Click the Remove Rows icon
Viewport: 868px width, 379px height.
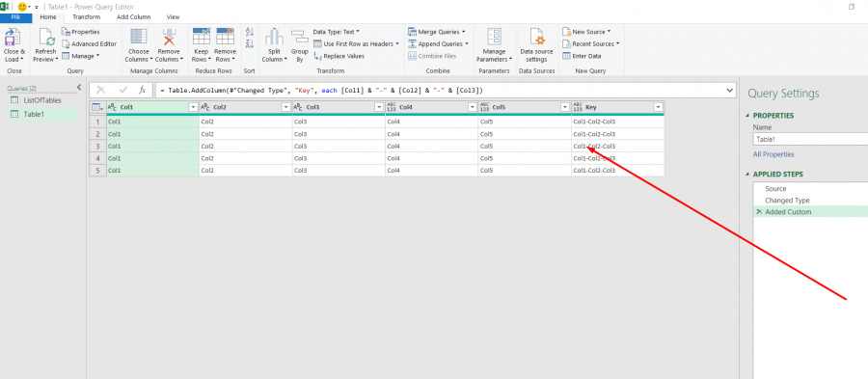pos(225,37)
